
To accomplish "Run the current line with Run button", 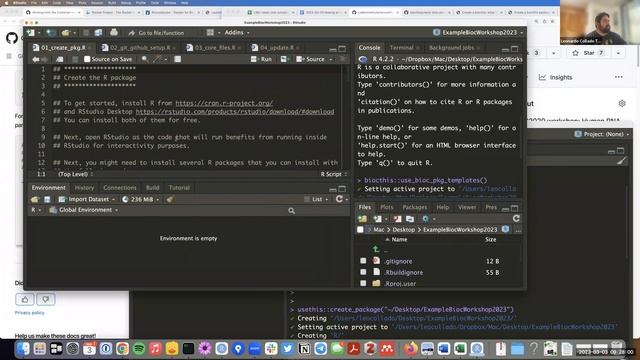I will pyautogui.click(x=261, y=59).
